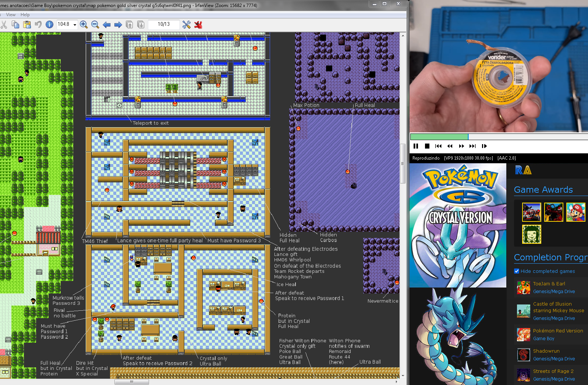Click Genesis/Mega Drive link under Streets of Rage 2
Screen dimensions: 588x385
(x=554, y=379)
